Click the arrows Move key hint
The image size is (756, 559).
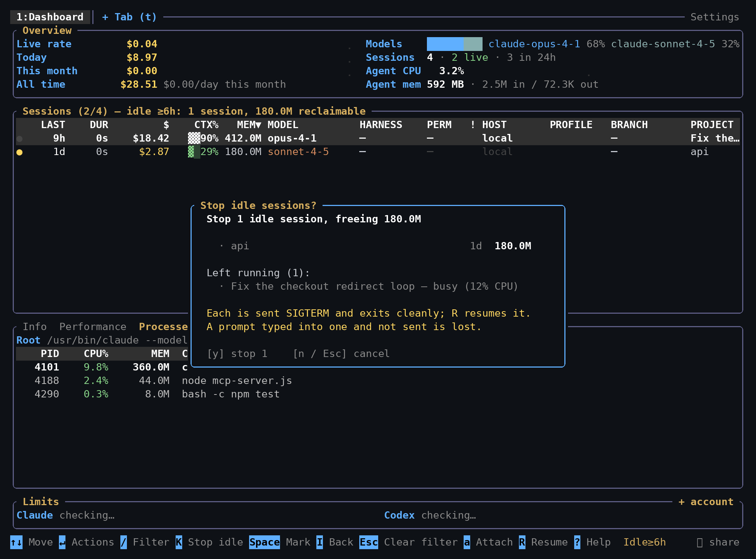32,542
